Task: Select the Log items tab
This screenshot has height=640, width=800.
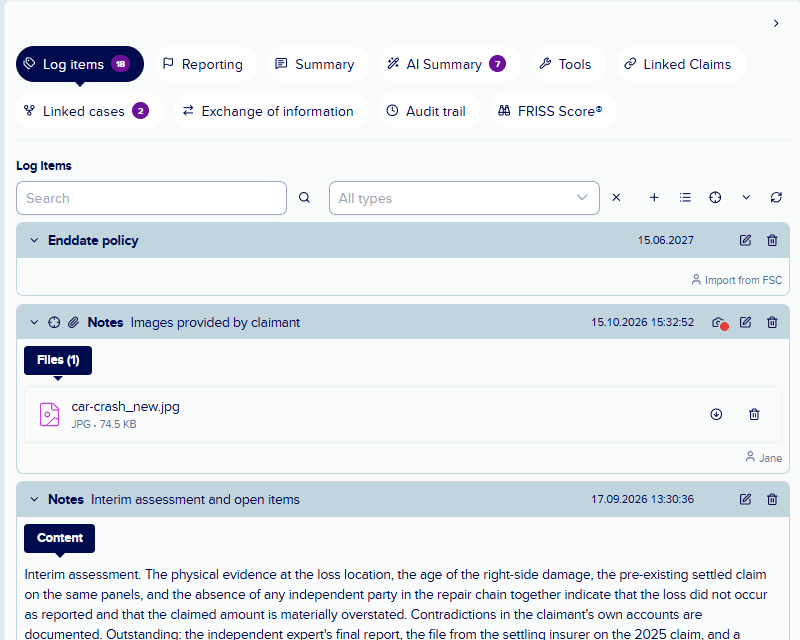Action: point(80,64)
